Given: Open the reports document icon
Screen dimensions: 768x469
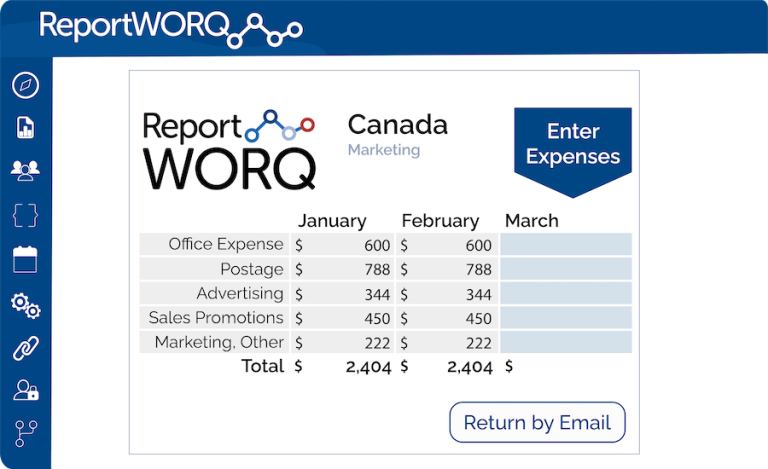Looking at the screenshot, I should (25, 128).
